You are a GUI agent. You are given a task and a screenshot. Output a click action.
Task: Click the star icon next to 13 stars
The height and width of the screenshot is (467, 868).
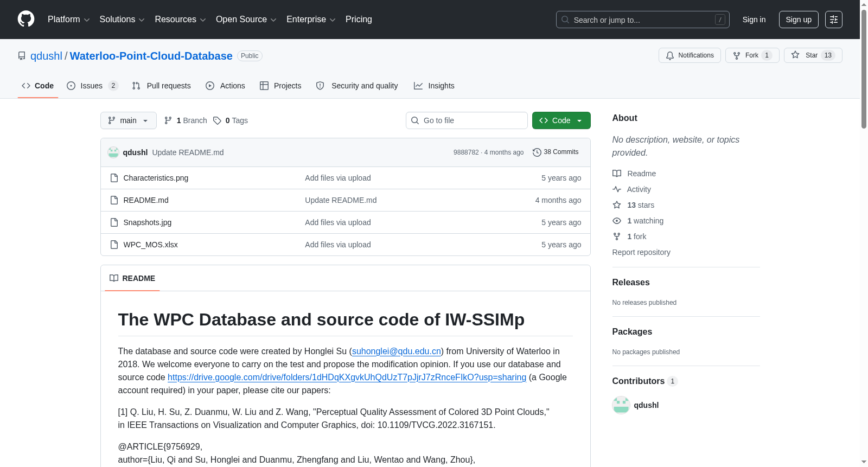click(x=617, y=205)
